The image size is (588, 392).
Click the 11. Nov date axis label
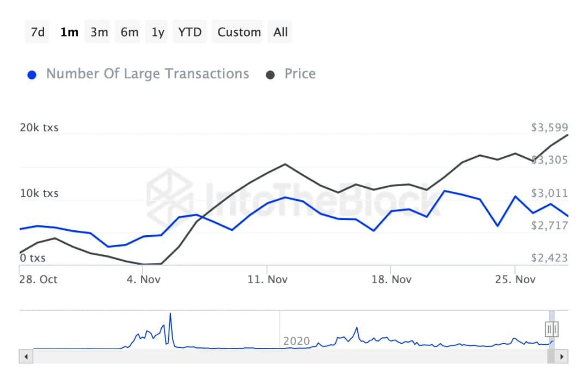click(x=267, y=279)
